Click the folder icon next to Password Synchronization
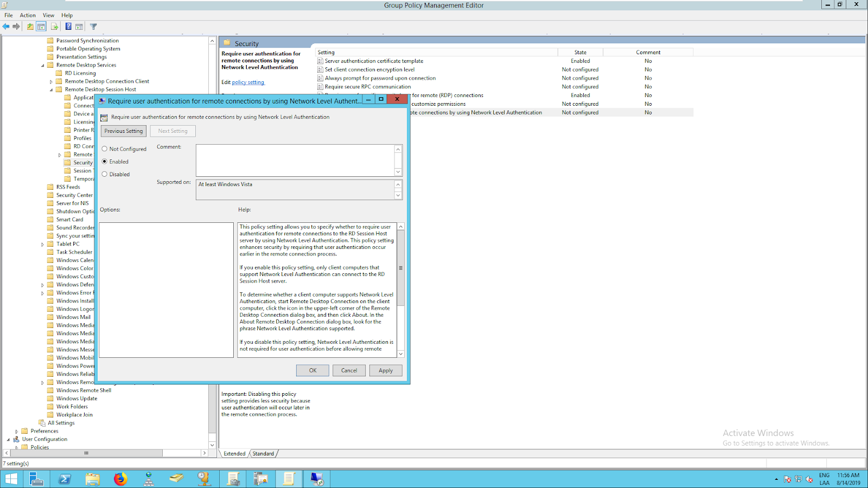Screen dimensions: 868x488 click(50, 41)
